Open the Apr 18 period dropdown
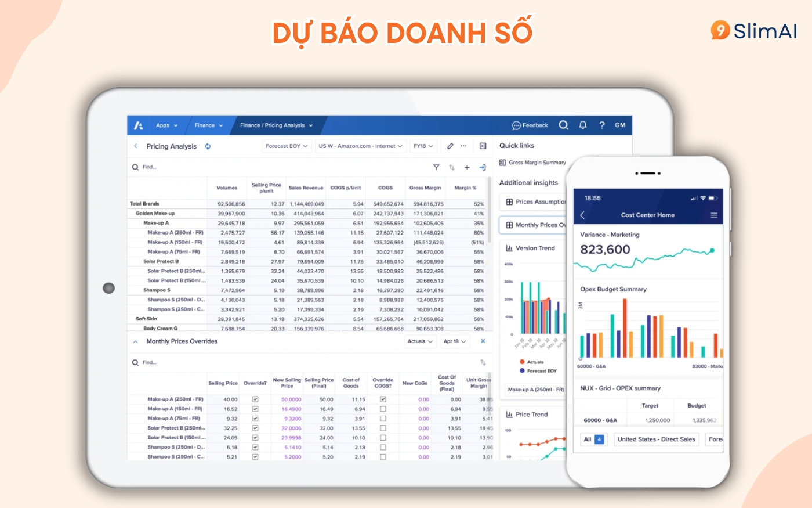Viewport: 812px width, 508px height. coord(455,341)
